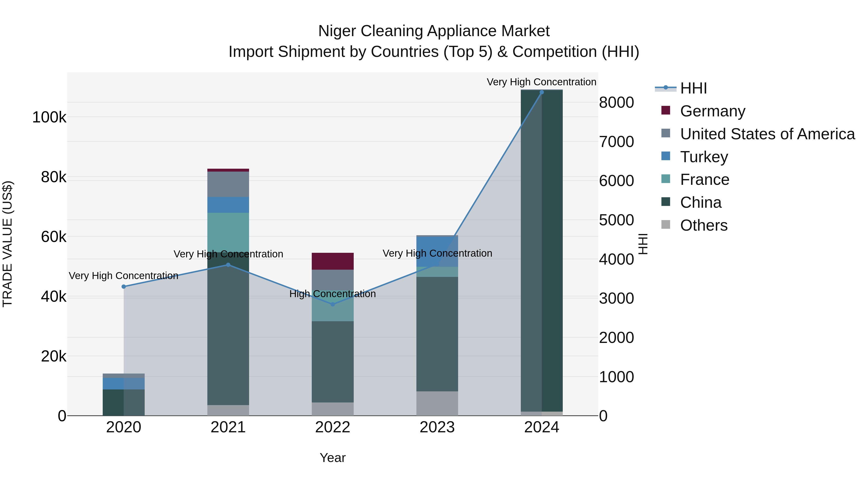Screen dimensions: 868x488
Task: Click the Germany maroon color swatch
Action: 666,110
